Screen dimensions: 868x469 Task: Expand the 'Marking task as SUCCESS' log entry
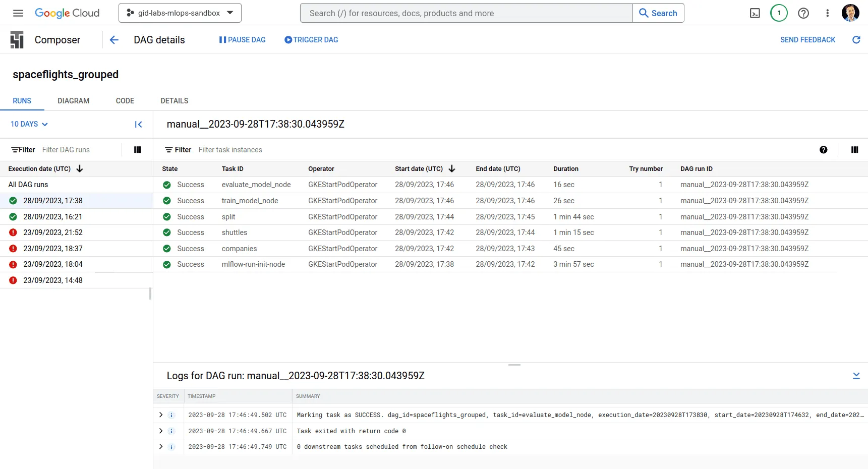pos(161,415)
